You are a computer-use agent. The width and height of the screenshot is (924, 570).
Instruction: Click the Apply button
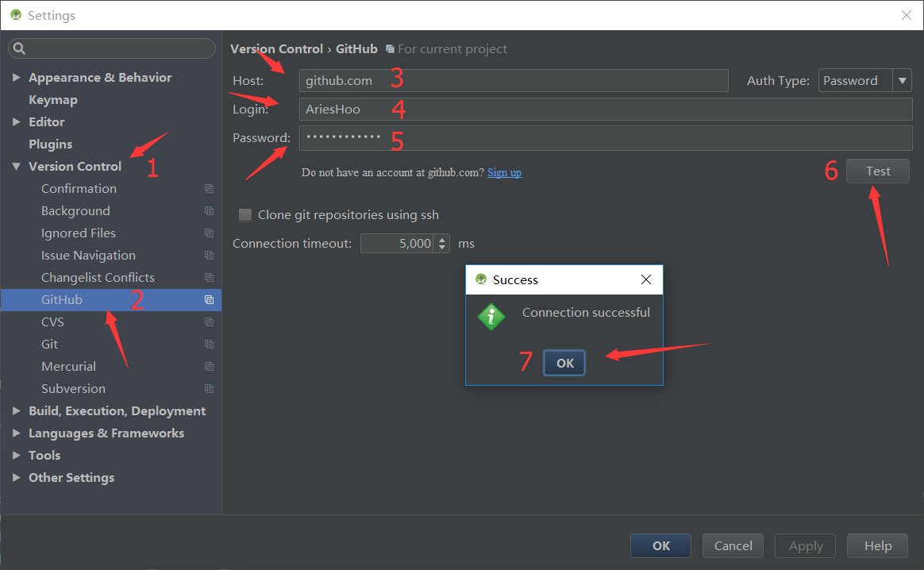806,546
